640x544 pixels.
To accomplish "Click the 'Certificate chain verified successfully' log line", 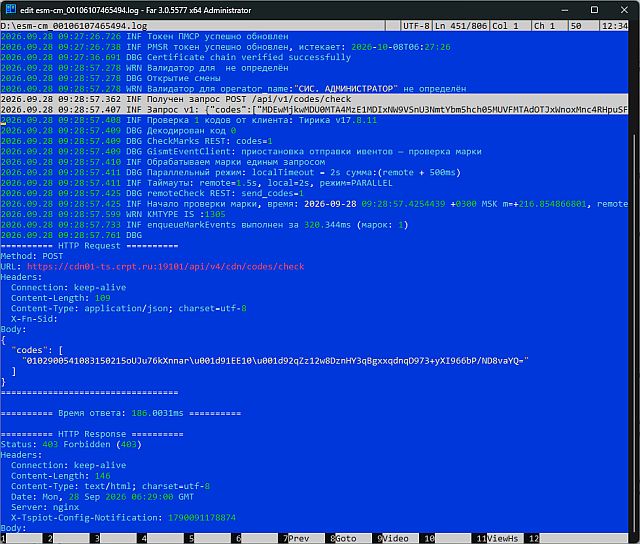I will tap(176, 57).
